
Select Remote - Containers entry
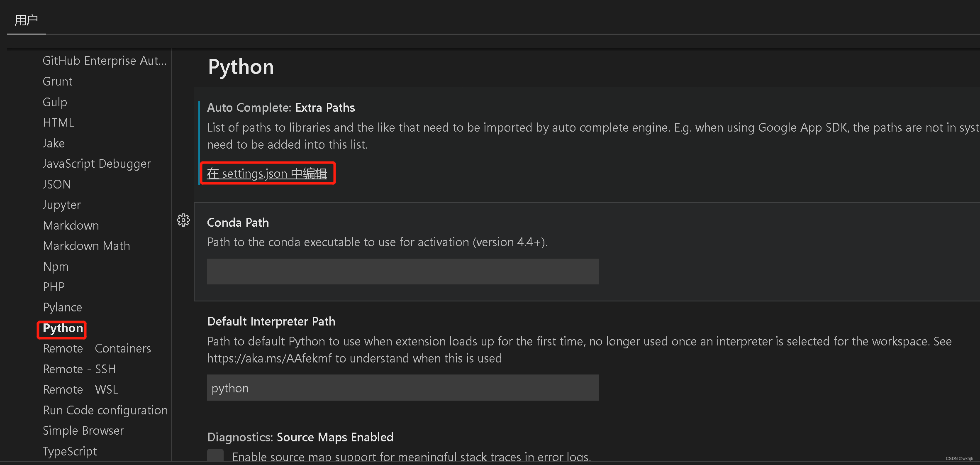click(x=97, y=348)
